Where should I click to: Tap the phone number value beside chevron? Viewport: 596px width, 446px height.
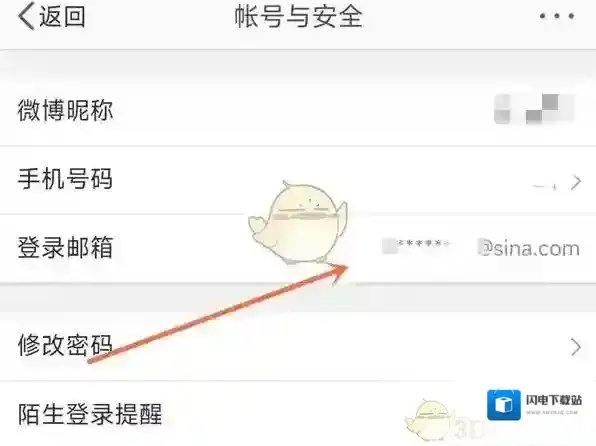(x=545, y=186)
